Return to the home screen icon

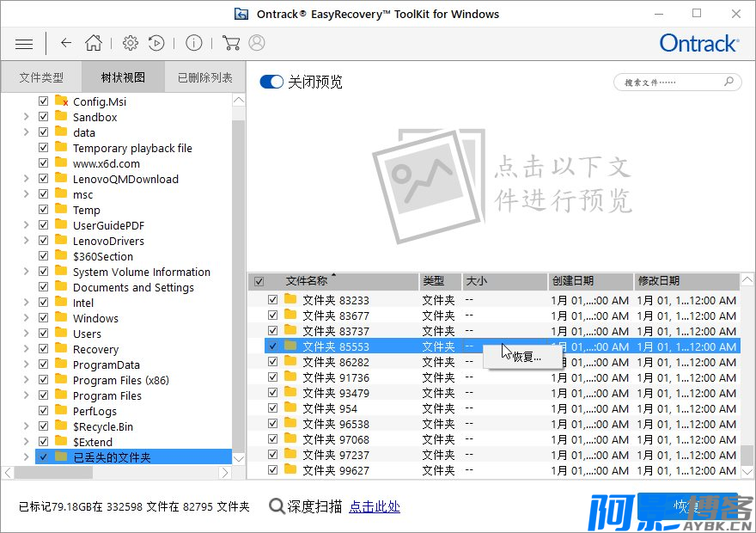coord(94,43)
